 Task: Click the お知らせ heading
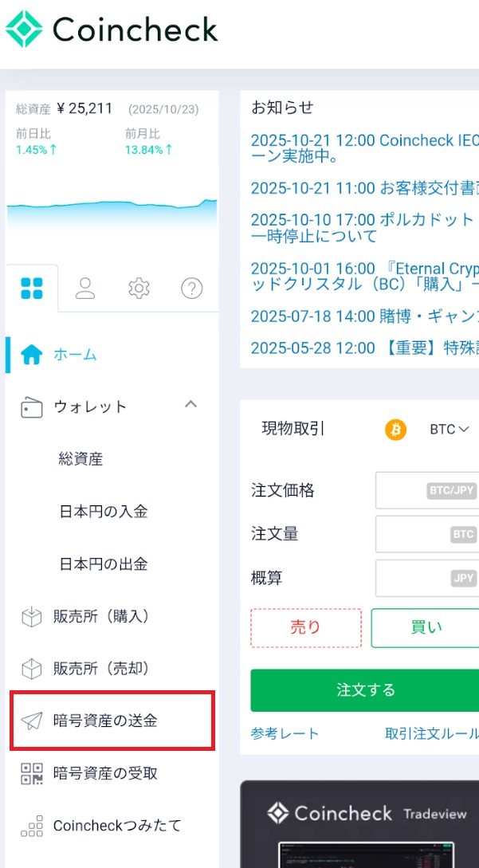(x=282, y=108)
